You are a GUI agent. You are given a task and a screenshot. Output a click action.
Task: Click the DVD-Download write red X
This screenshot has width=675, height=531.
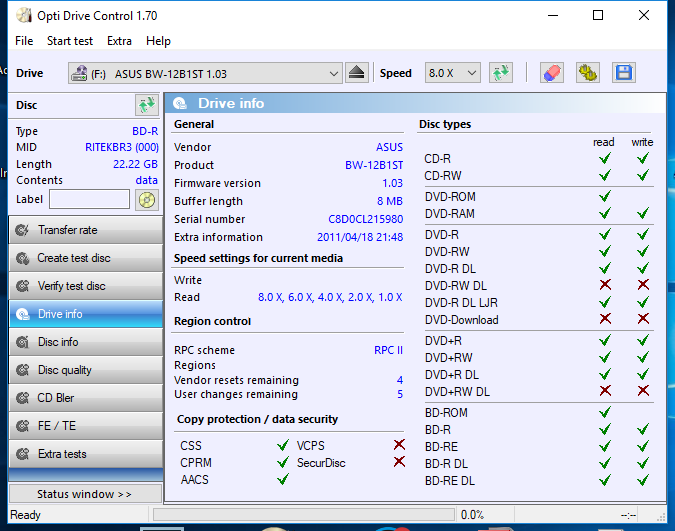(x=643, y=319)
